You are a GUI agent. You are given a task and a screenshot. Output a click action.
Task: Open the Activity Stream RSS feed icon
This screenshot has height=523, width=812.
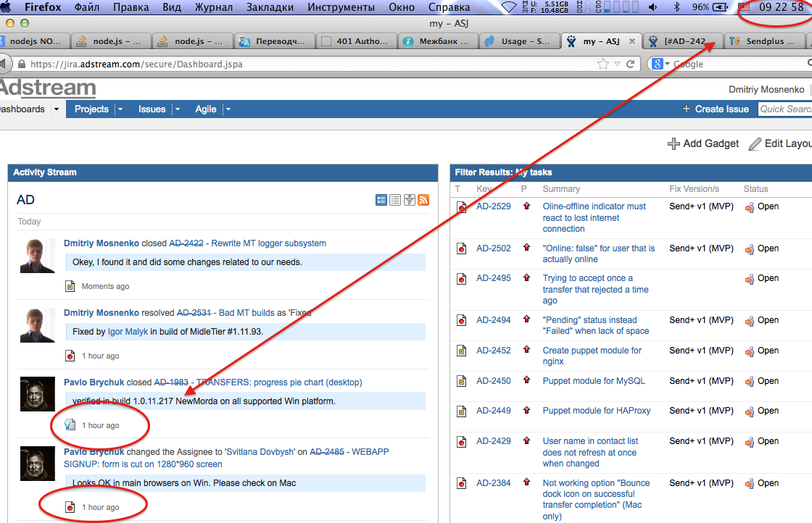[x=423, y=200]
